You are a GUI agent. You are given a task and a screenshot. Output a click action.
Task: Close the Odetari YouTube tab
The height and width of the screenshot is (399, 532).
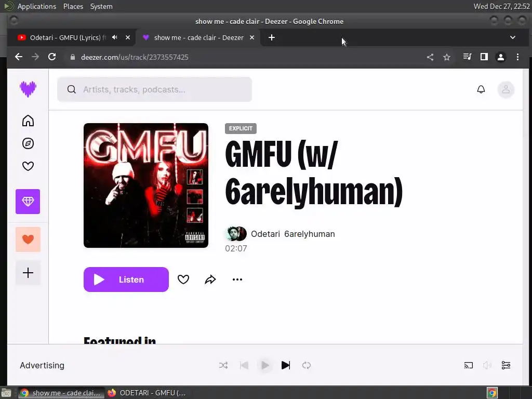click(x=128, y=37)
